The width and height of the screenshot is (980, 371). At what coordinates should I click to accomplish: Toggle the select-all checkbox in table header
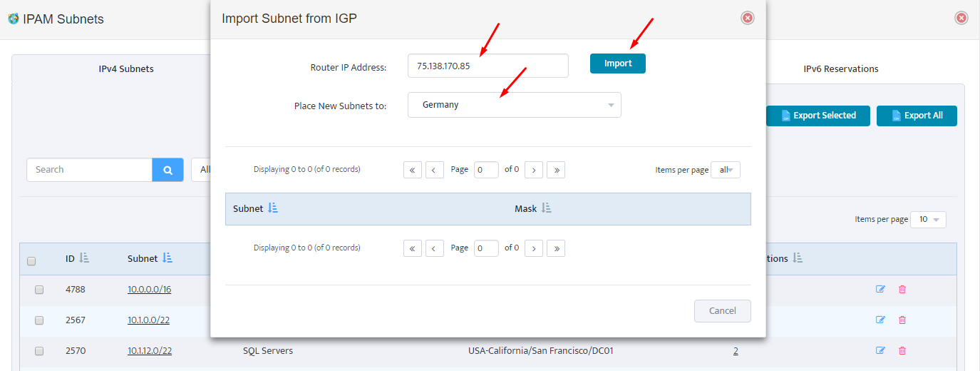tap(31, 261)
